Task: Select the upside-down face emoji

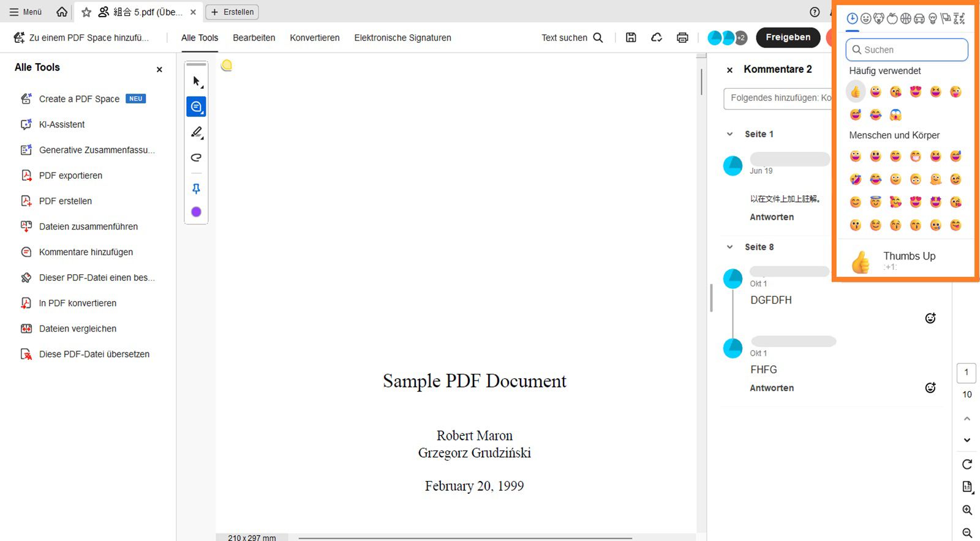Action: click(x=916, y=179)
